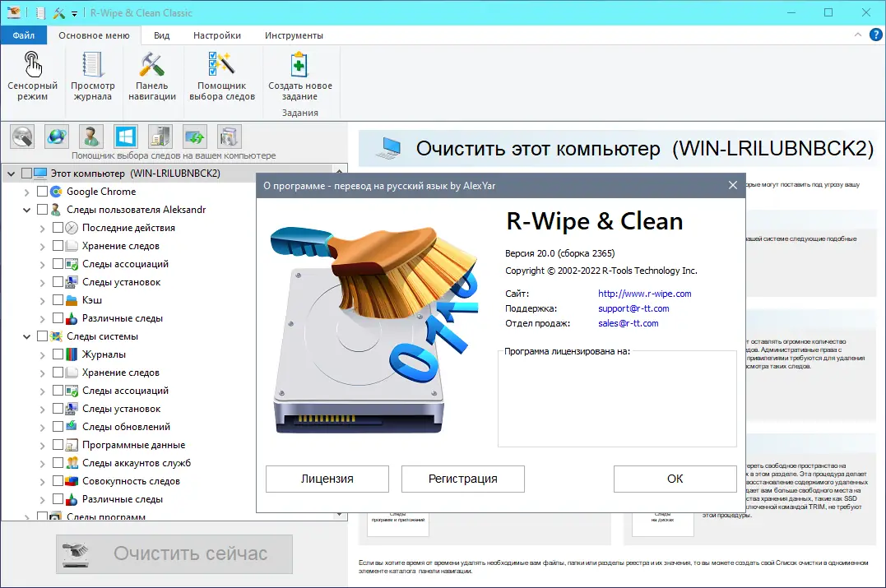Check the Программные данные checkbox

pos(58,445)
